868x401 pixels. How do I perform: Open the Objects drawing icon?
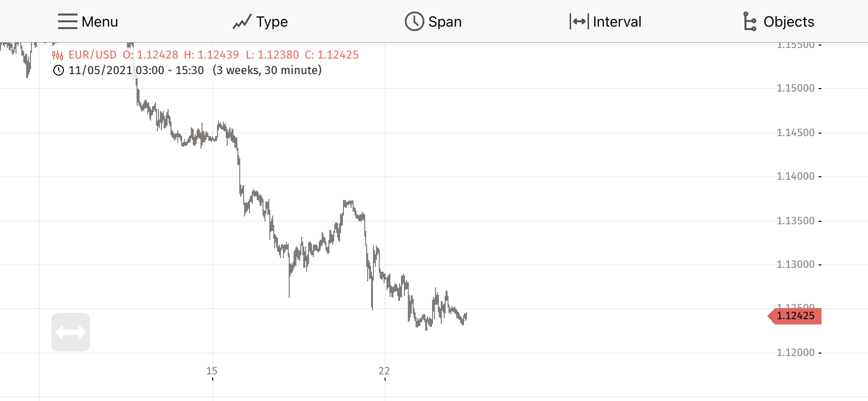tap(749, 21)
